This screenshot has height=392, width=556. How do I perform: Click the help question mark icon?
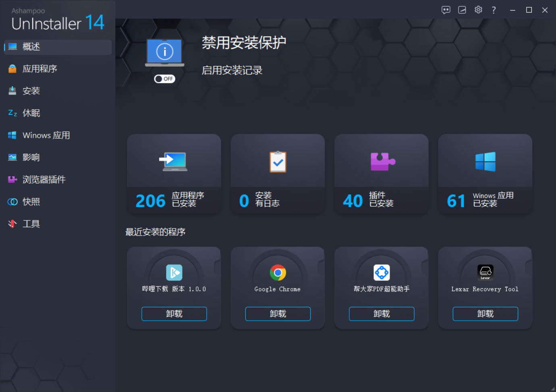click(x=493, y=10)
